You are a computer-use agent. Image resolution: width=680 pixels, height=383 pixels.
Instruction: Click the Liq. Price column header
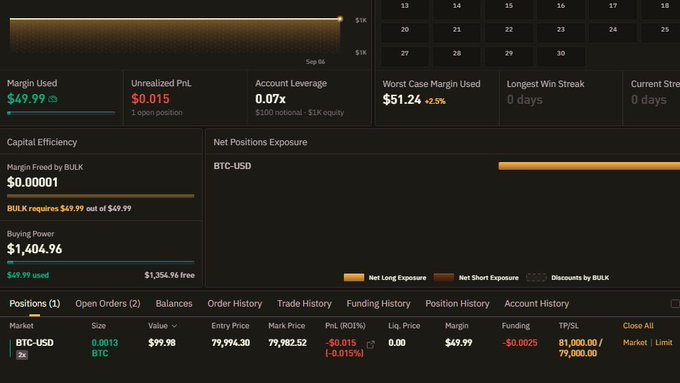[x=404, y=326]
